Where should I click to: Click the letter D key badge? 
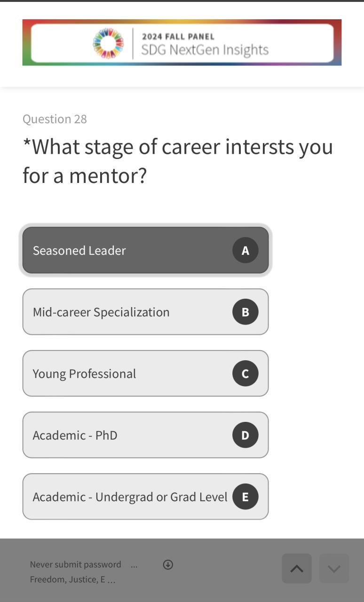click(x=245, y=435)
